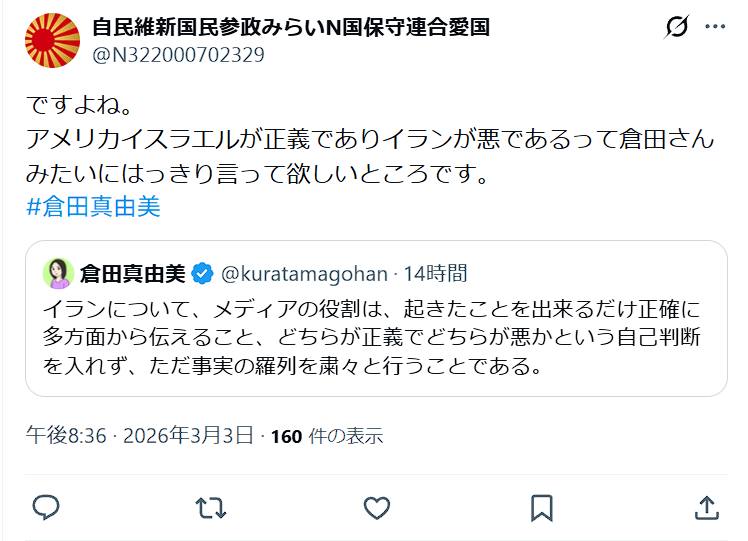Click the blue verified badge

click(x=202, y=273)
